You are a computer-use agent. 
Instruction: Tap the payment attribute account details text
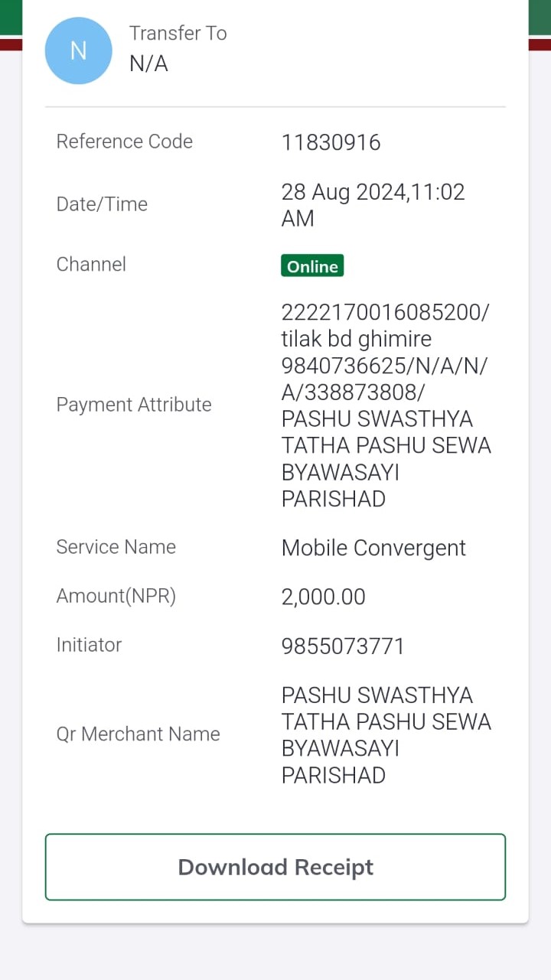coord(386,405)
